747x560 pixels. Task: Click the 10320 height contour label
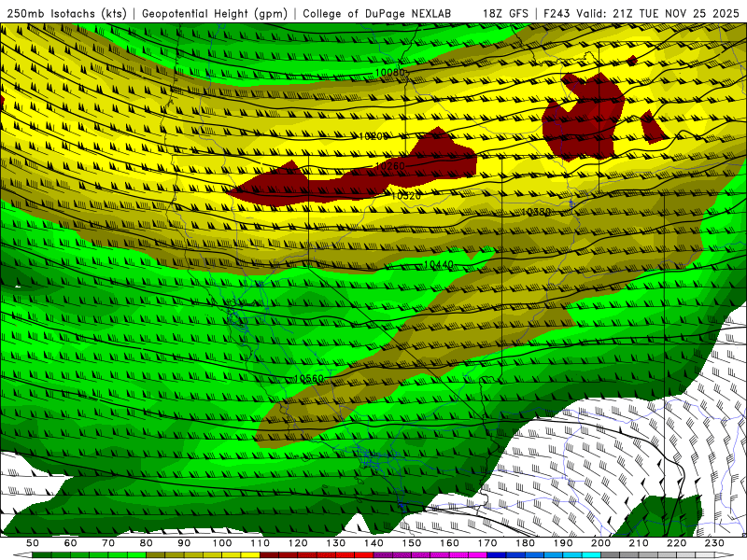pyautogui.click(x=406, y=196)
